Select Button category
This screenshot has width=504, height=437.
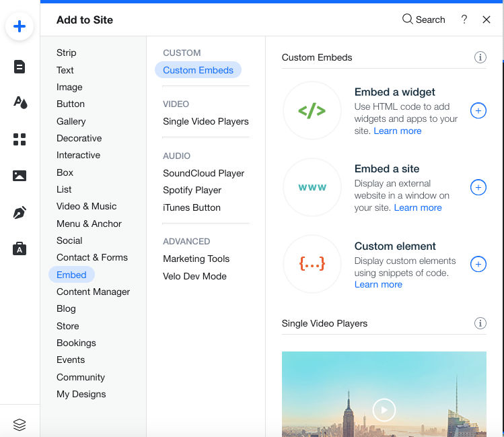pos(71,104)
